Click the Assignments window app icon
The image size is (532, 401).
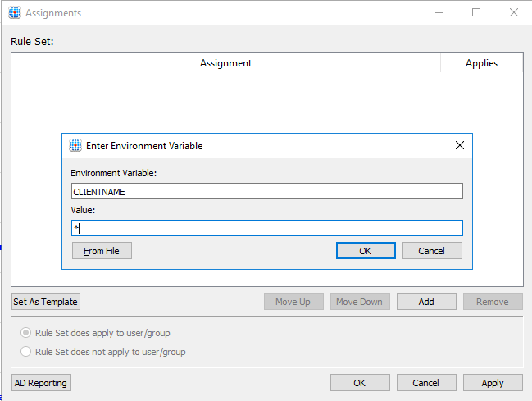pos(15,13)
